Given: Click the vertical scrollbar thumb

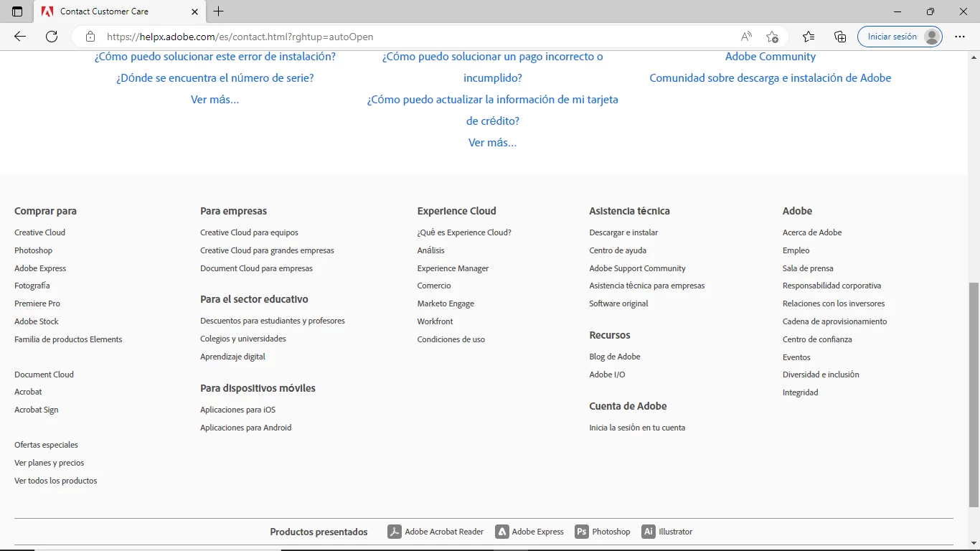Looking at the screenshot, I should click(x=974, y=395).
